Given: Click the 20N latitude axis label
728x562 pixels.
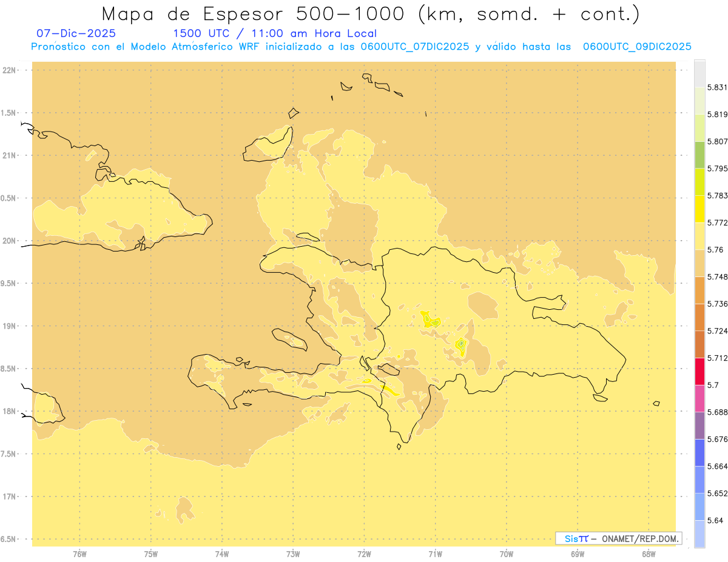Looking at the screenshot, I should click(x=10, y=241).
